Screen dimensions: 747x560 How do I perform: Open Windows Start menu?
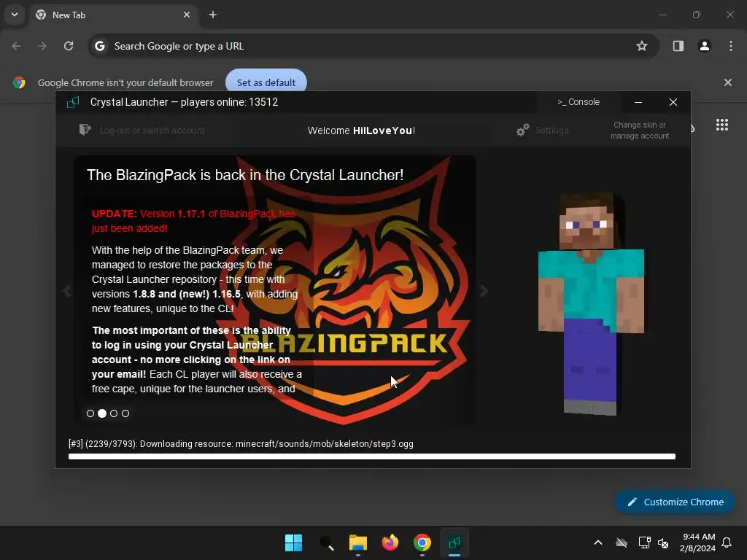293,542
